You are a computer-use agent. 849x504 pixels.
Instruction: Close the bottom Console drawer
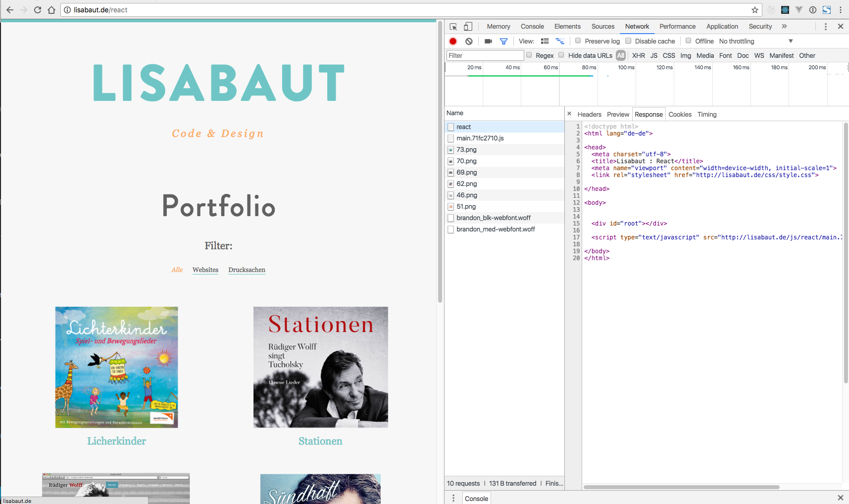841,498
